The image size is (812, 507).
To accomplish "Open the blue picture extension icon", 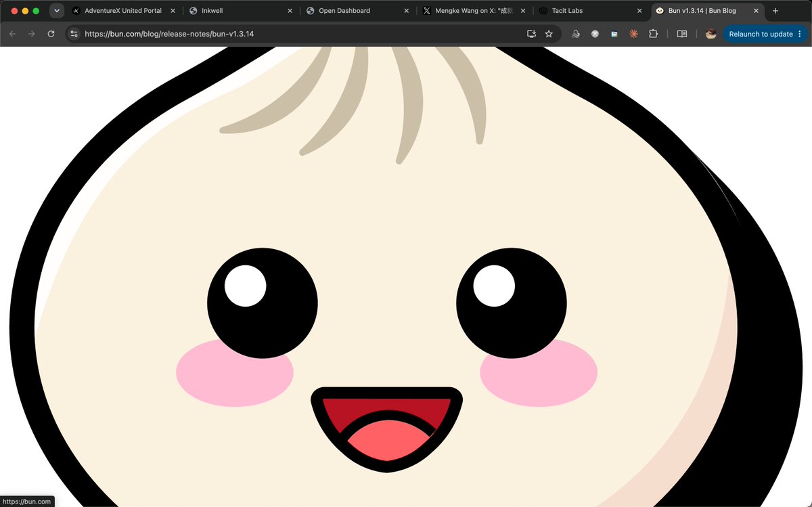I will tap(614, 34).
